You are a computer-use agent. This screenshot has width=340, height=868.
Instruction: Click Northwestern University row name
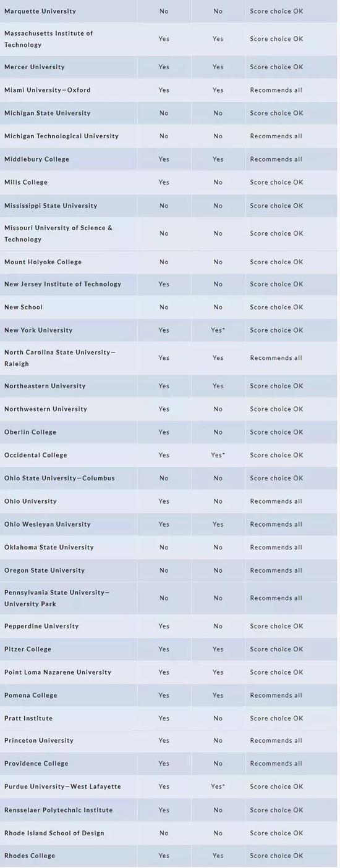click(x=46, y=409)
